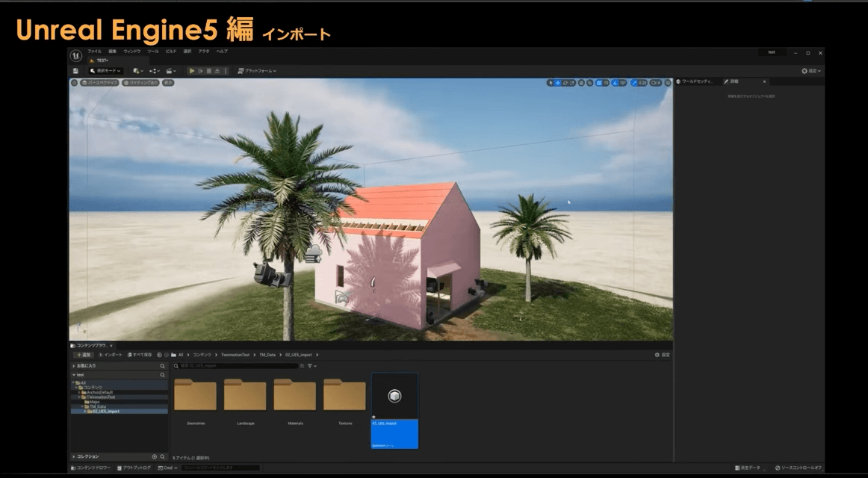Screen dimensions: 868x478
Task: Click the 追加 add button in Content Browser
Action: tap(84, 355)
